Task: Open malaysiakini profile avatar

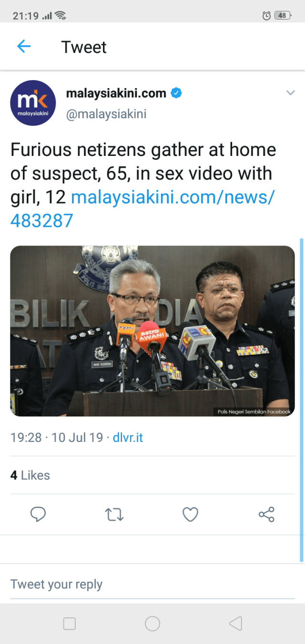Action: 33,103
